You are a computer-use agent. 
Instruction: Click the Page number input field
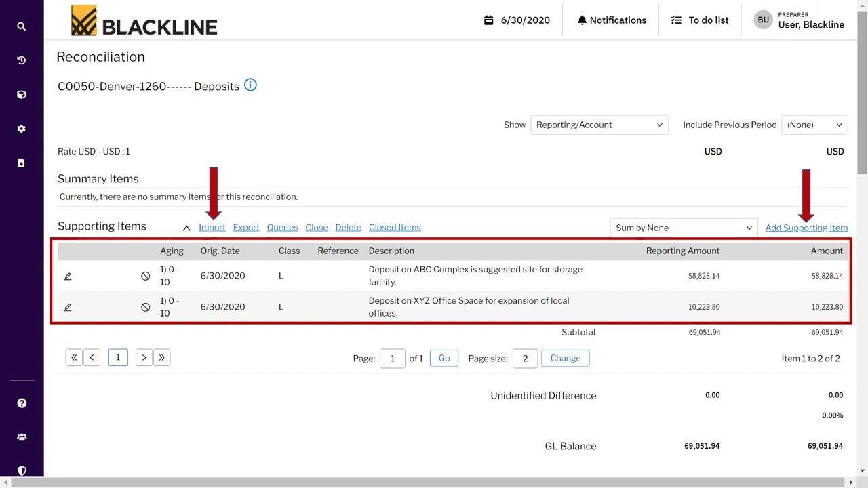(x=393, y=359)
